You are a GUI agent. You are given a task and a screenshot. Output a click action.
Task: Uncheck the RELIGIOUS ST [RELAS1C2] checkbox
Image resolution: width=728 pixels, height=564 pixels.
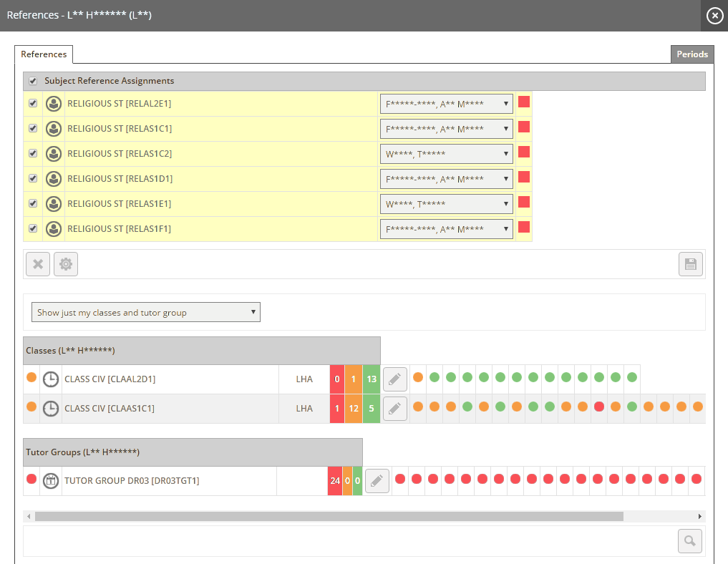click(33, 153)
